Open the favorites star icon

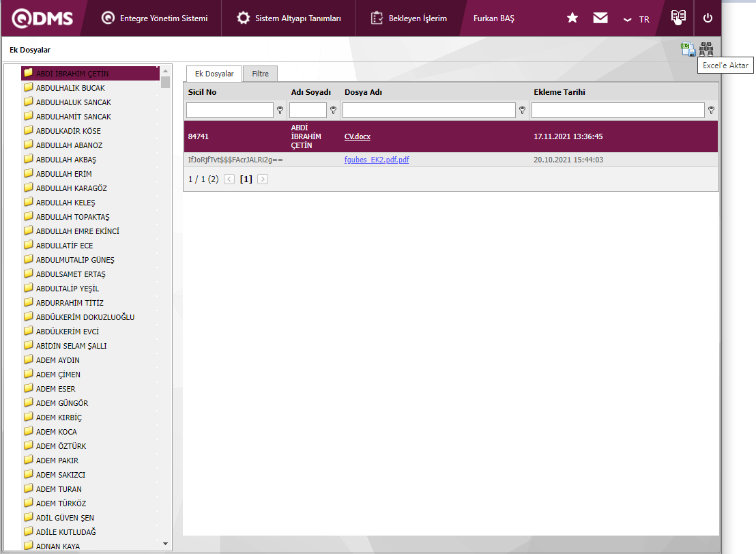click(x=572, y=18)
